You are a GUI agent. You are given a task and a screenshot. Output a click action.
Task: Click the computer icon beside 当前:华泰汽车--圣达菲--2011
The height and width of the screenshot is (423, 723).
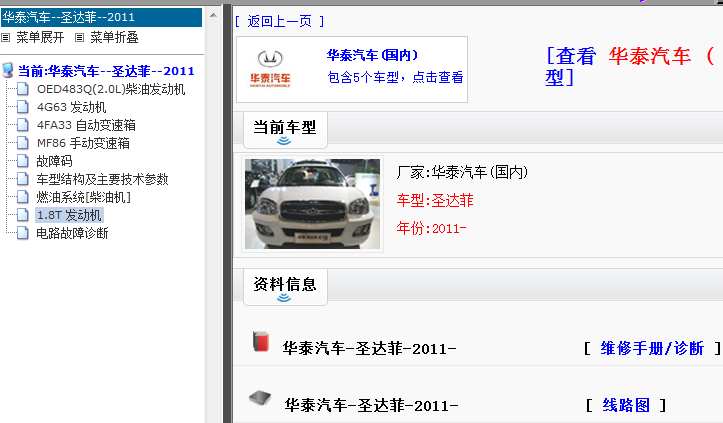pyautogui.click(x=7, y=71)
